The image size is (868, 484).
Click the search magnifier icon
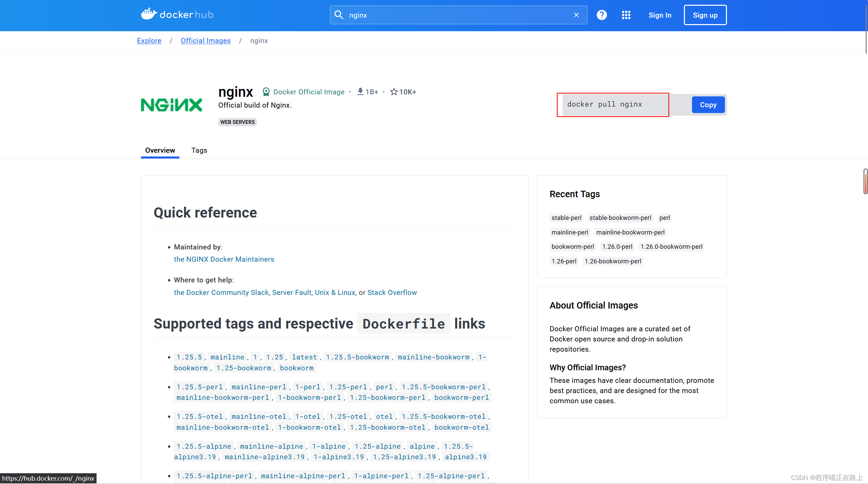tap(339, 15)
